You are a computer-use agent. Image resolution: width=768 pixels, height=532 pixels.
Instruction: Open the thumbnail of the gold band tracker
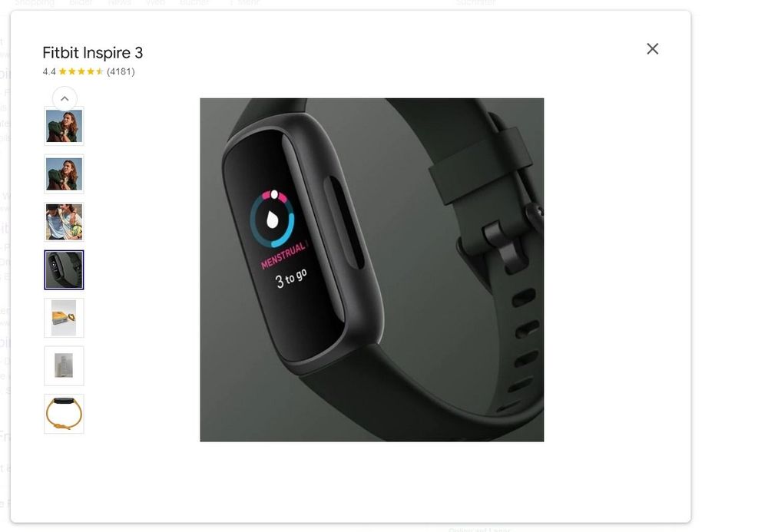point(65,414)
